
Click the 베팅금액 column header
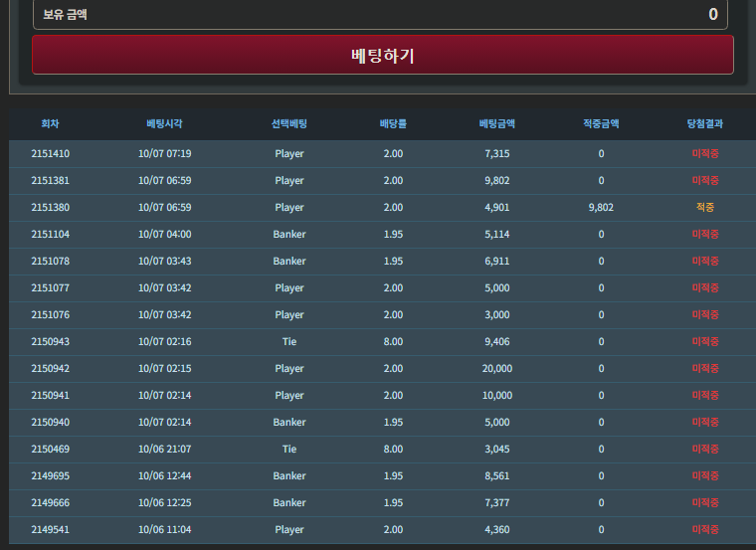(497, 124)
